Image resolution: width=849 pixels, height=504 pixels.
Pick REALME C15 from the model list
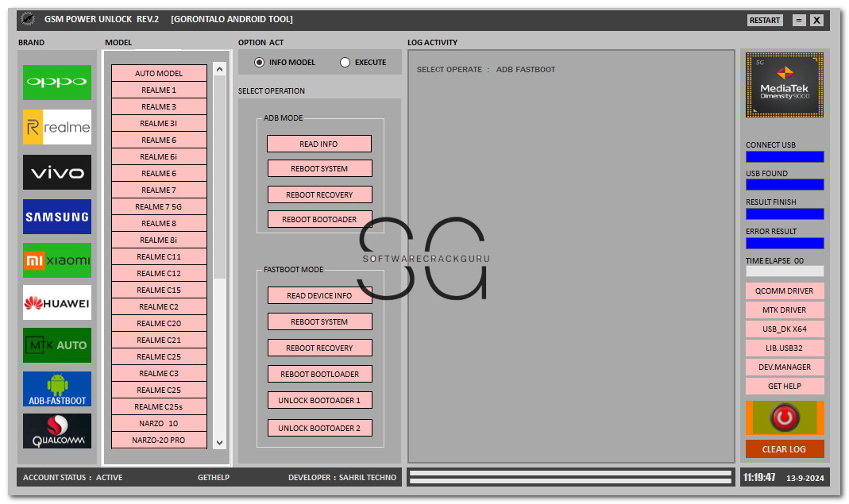pyautogui.click(x=159, y=290)
